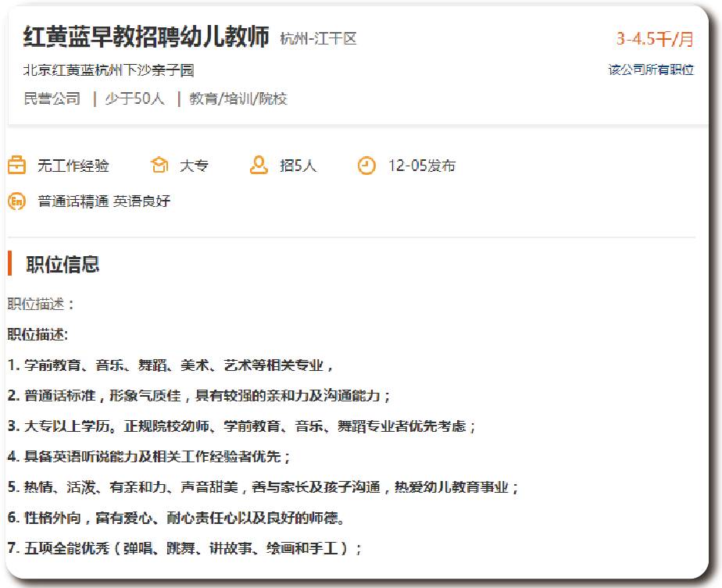Image resolution: width=722 pixels, height=588 pixels.
Task: Click the 教育/培训/院校 industry text
Action: tap(238, 98)
